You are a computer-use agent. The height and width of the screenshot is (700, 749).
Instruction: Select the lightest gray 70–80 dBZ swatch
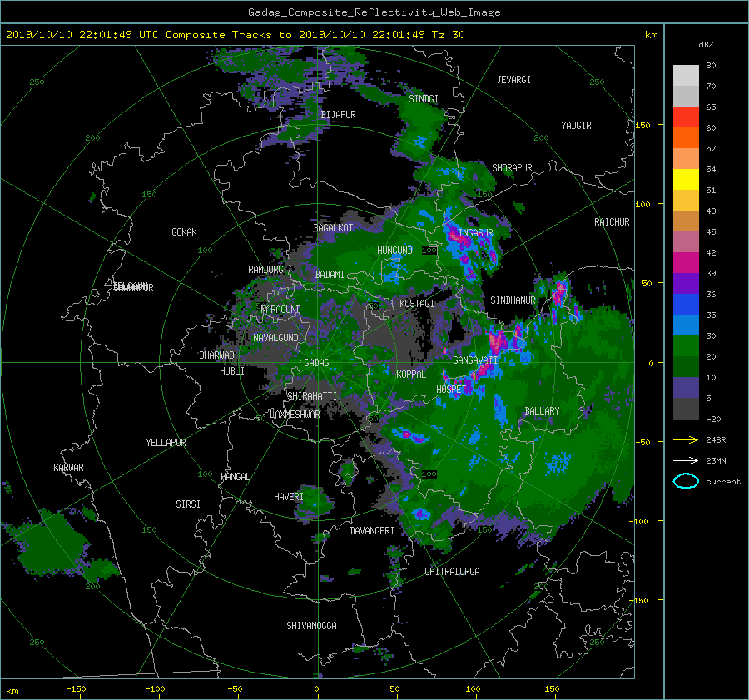686,76
